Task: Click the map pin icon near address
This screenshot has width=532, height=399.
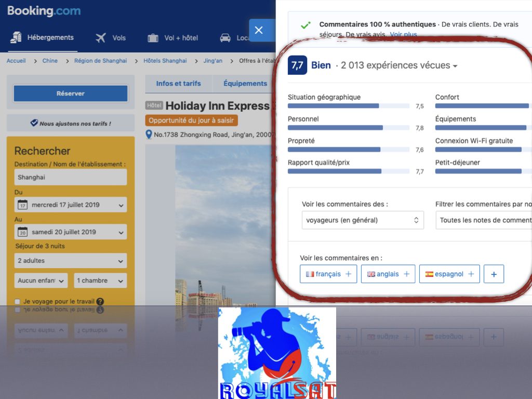Action: (x=149, y=135)
